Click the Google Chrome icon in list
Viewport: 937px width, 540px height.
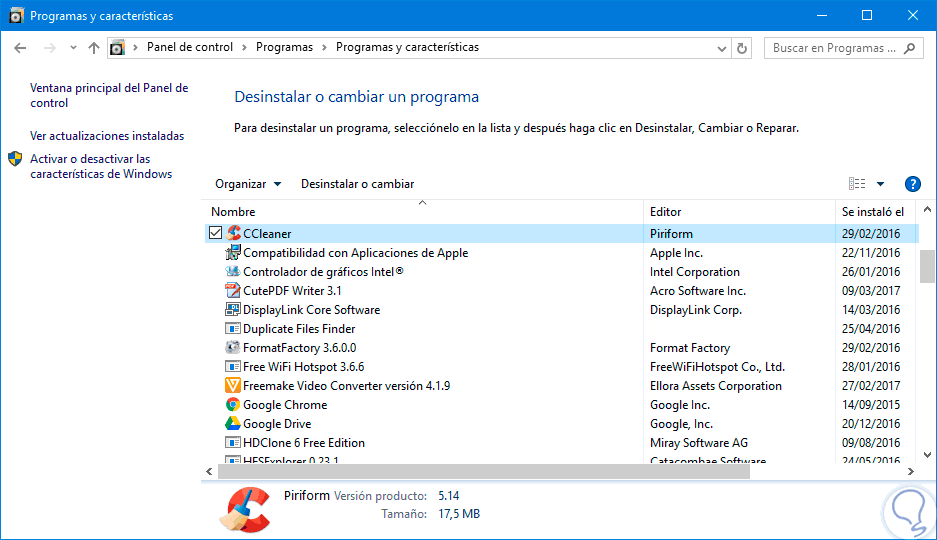point(233,404)
